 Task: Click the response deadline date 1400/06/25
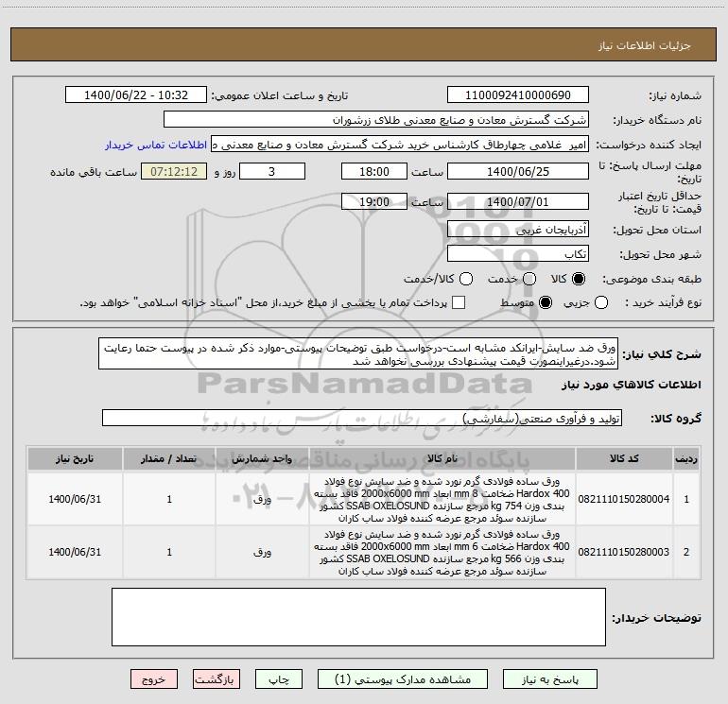pyautogui.click(x=518, y=171)
